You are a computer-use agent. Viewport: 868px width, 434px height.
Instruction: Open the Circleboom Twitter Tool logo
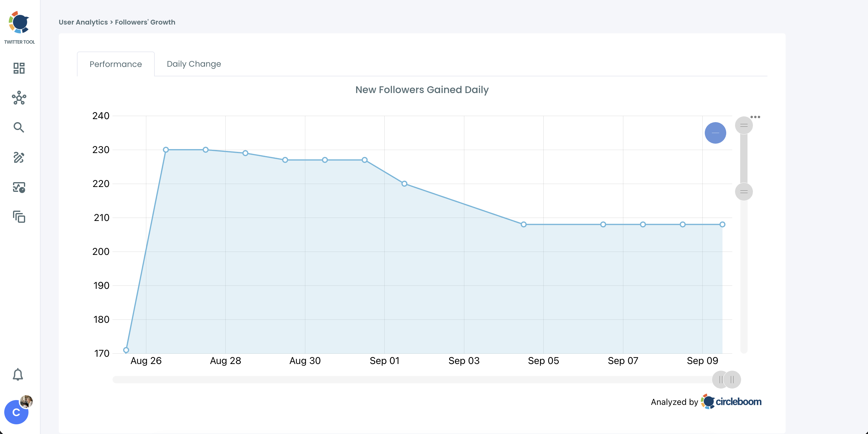pos(19,28)
